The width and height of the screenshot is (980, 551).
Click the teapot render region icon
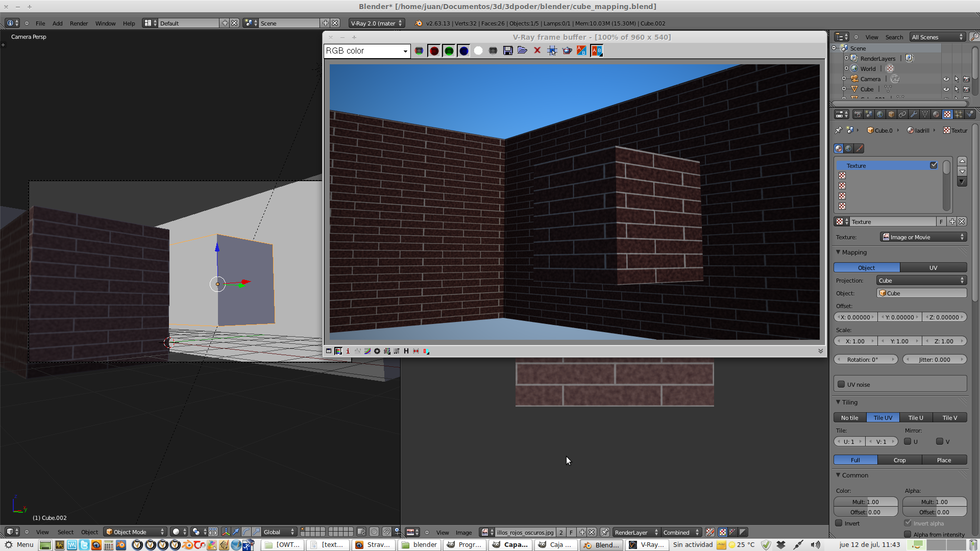point(567,51)
